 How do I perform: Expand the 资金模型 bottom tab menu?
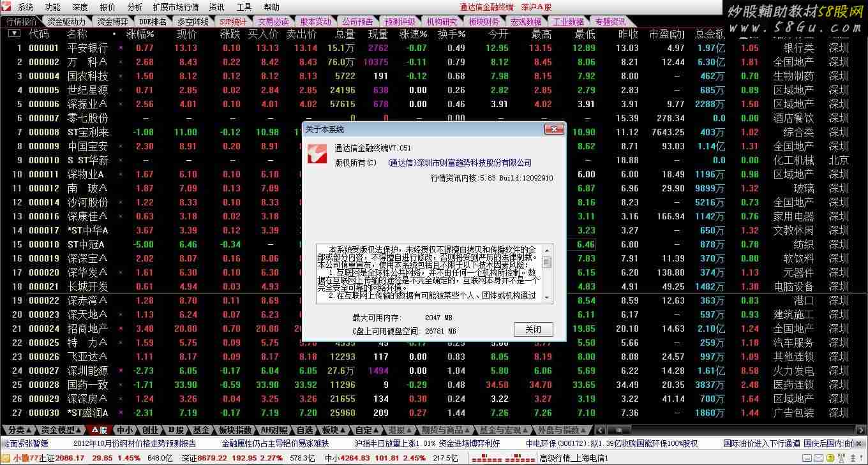pyautogui.click(x=60, y=430)
